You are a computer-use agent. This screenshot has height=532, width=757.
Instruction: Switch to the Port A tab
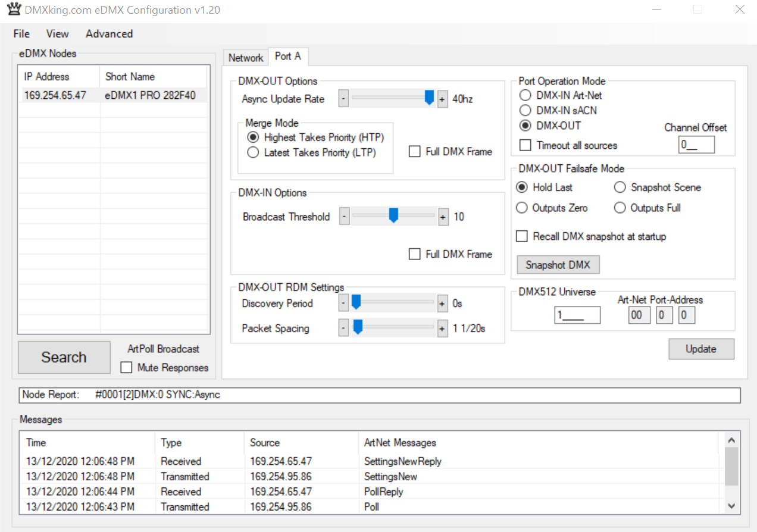pyautogui.click(x=288, y=57)
